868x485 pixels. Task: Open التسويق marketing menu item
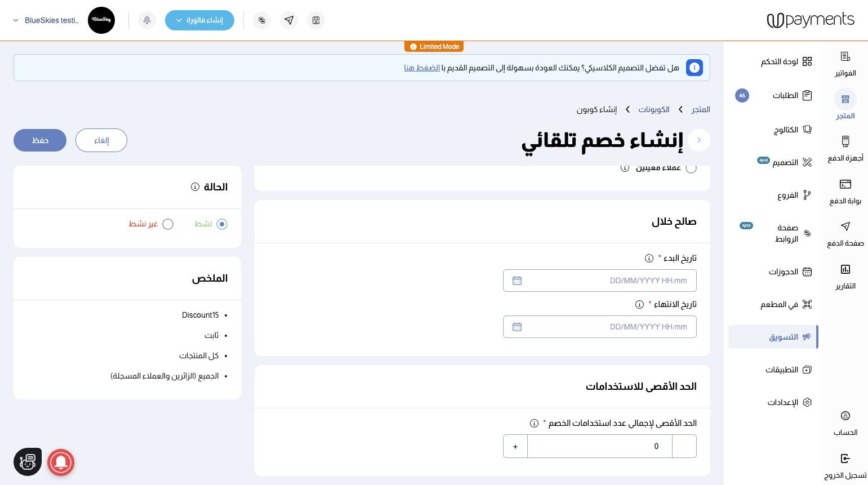point(773,337)
